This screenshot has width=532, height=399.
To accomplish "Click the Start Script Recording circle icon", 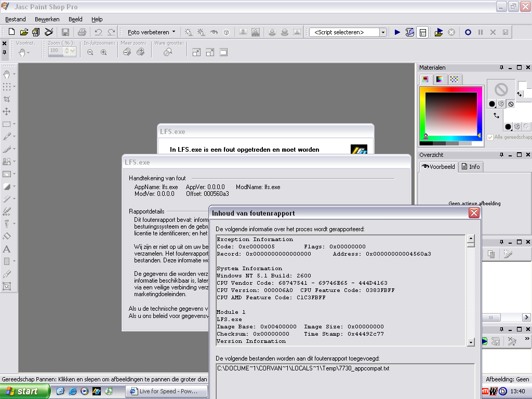I will point(468,32).
